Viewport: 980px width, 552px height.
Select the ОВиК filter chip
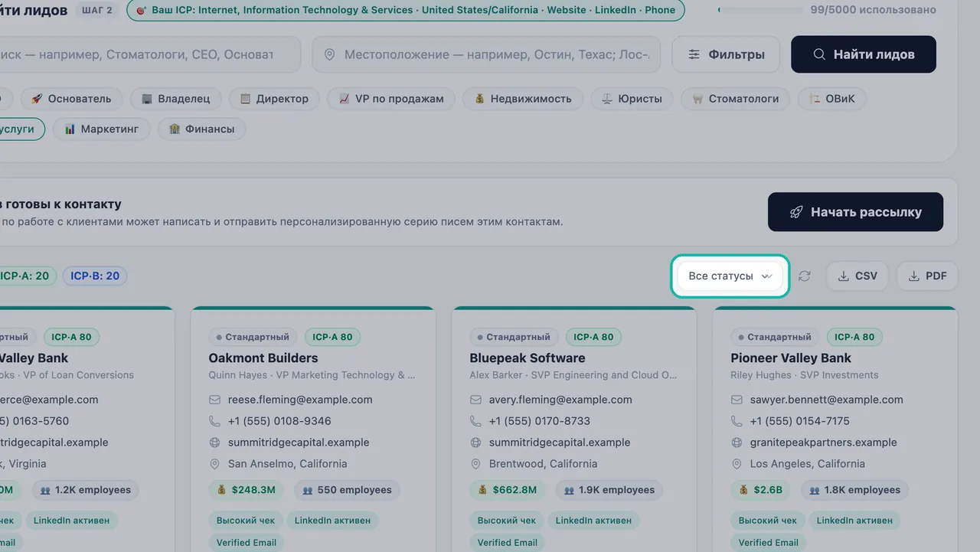[x=831, y=99]
